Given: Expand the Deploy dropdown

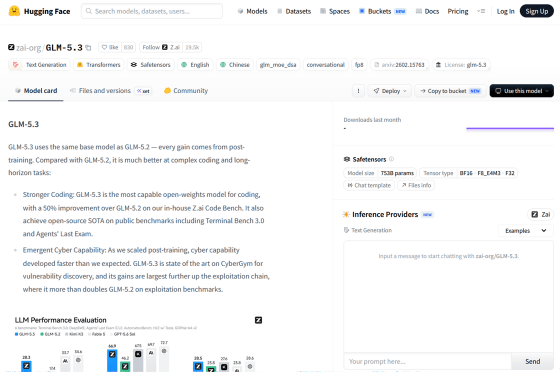Looking at the screenshot, I should click(390, 91).
